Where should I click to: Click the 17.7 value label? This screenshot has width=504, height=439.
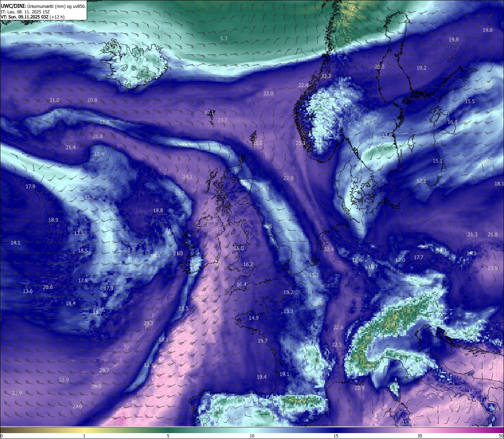point(419,257)
